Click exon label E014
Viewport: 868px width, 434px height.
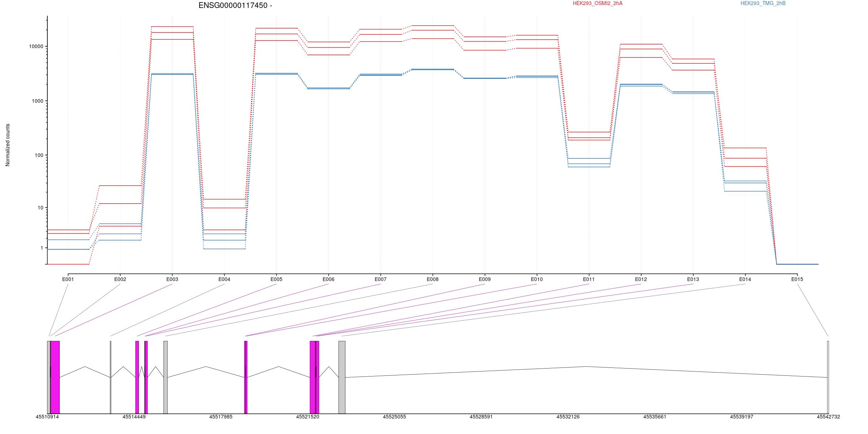pyautogui.click(x=745, y=279)
